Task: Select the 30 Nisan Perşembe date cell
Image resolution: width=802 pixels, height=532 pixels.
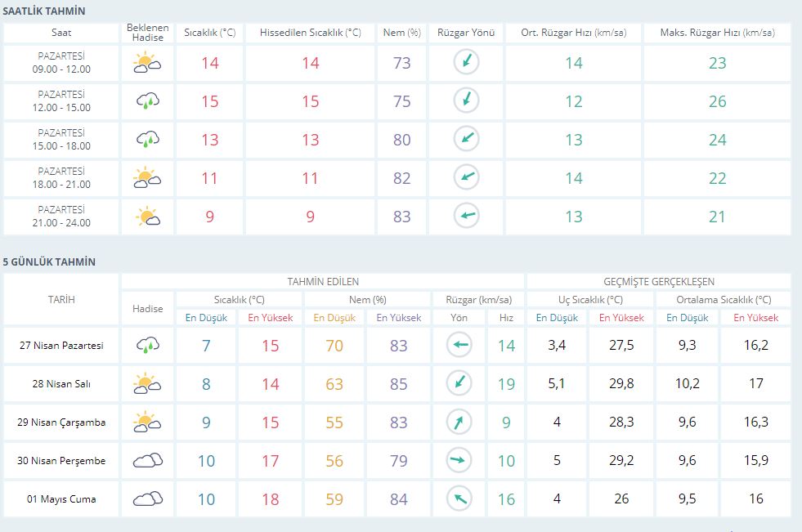Action: (62, 461)
